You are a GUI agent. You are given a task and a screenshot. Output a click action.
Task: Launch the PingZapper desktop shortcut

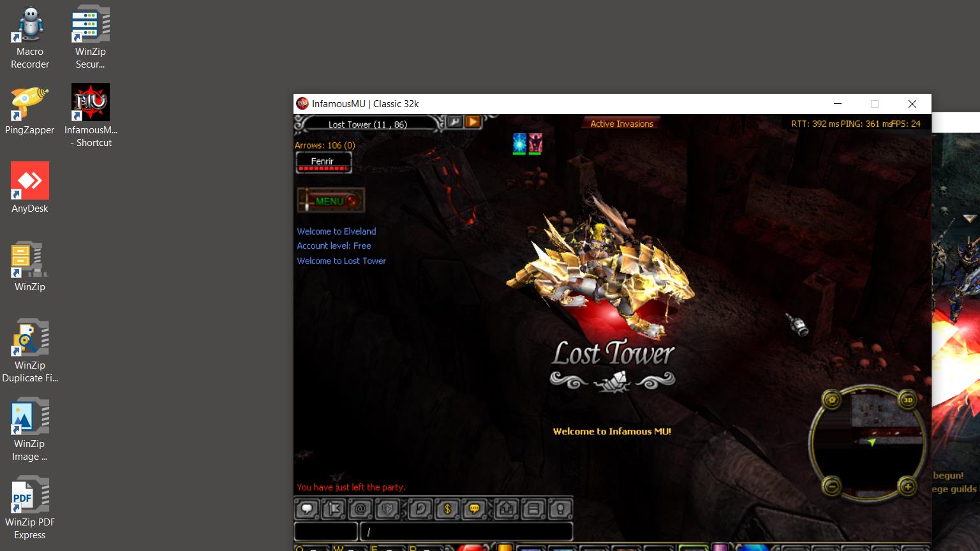(x=30, y=112)
